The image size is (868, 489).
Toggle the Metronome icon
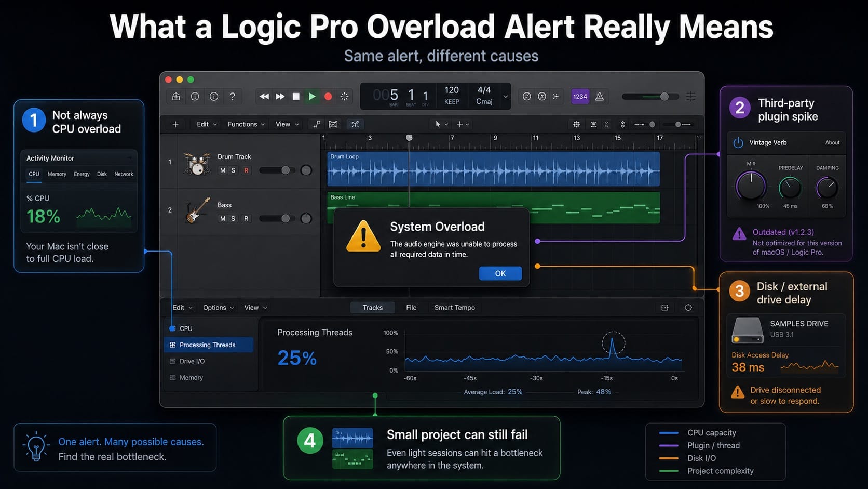point(600,97)
